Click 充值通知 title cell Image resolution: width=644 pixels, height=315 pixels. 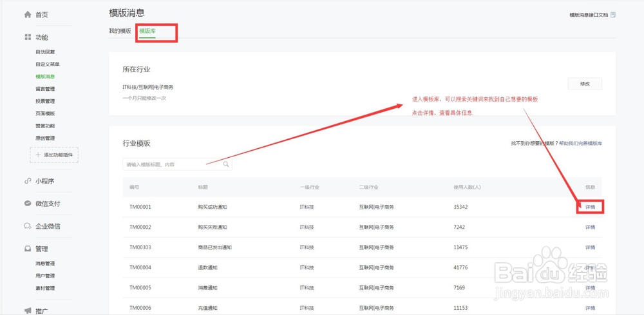207,308
